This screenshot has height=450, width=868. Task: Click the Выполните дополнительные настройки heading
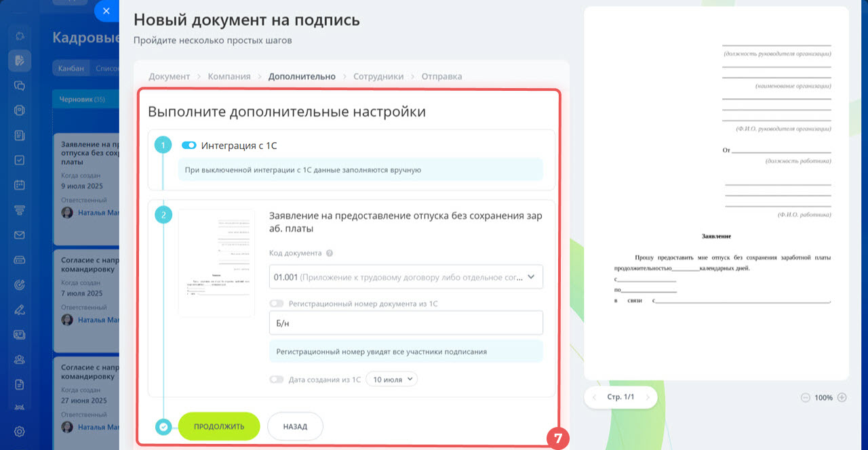pos(287,112)
